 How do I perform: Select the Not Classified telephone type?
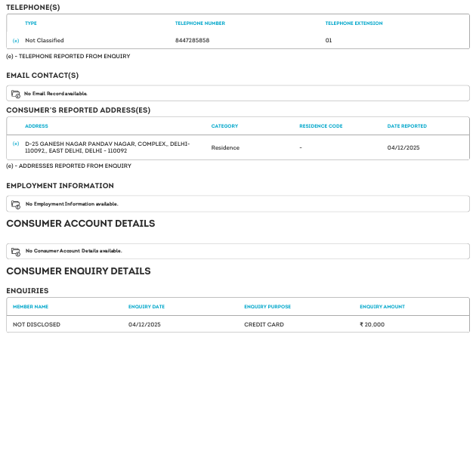(x=45, y=41)
